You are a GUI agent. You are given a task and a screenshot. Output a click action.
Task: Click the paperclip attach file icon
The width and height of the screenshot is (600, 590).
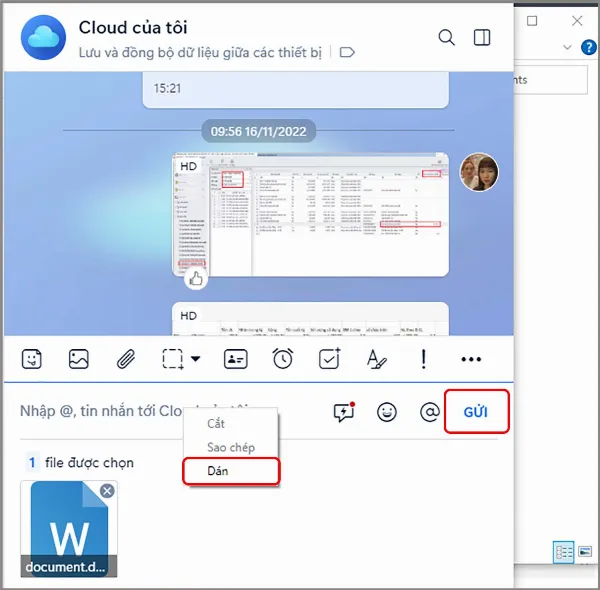pyautogui.click(x=126, y=359)
